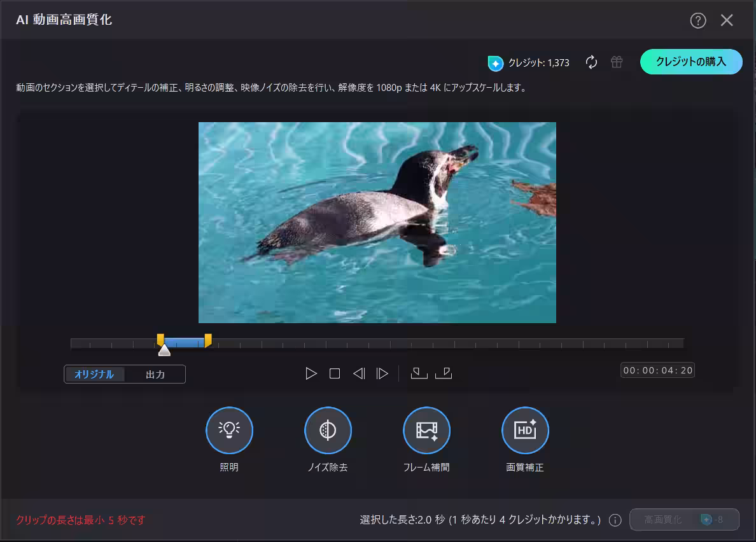Viewport: 756px width, 542px height.
Task: Click the set in-point marker icon
Action: (x=418, y=373)
